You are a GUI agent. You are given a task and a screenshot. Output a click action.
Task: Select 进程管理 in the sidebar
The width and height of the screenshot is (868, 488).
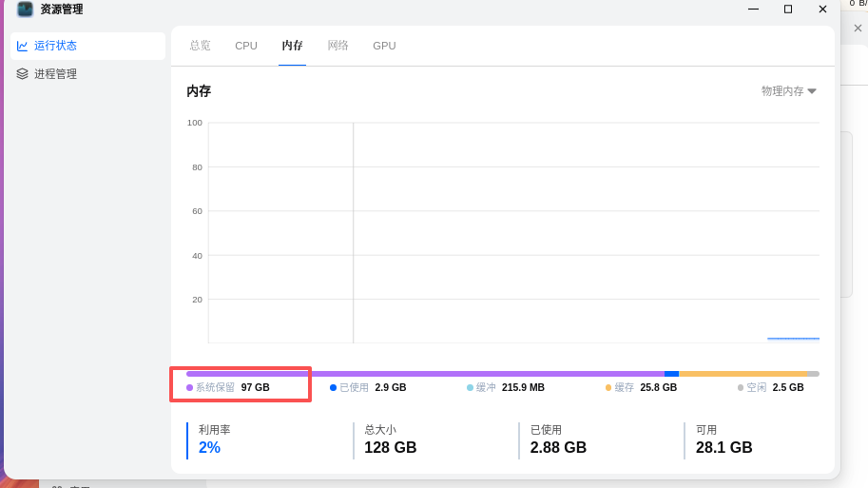55,74
